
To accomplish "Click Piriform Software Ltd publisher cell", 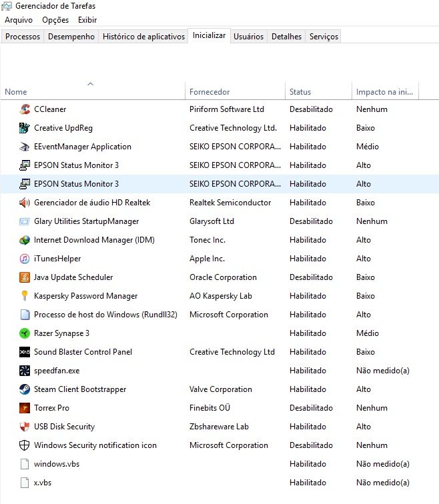I will [x=227, y=109].
